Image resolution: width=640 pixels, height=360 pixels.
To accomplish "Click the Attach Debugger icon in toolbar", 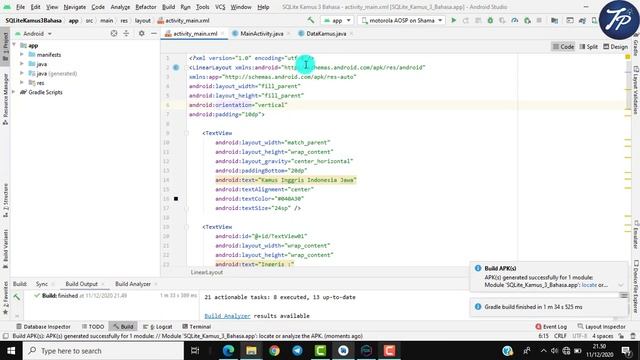I will coord(527,20).
